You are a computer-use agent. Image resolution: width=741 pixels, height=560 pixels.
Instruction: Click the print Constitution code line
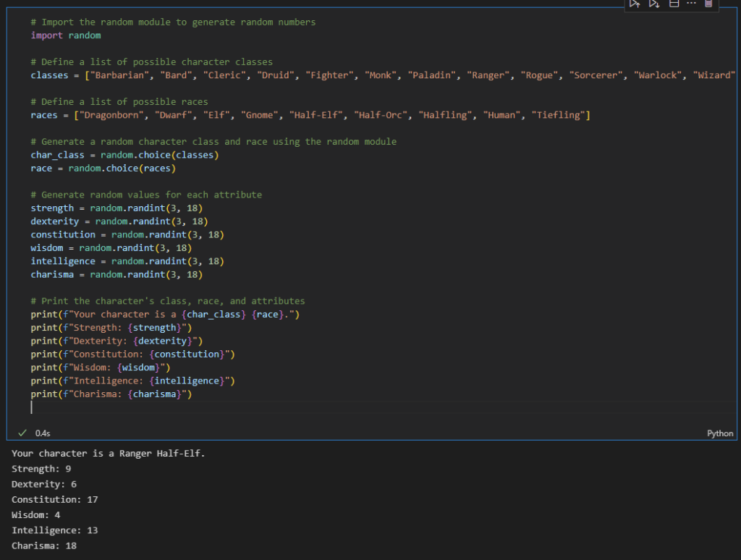pos(133,355)
